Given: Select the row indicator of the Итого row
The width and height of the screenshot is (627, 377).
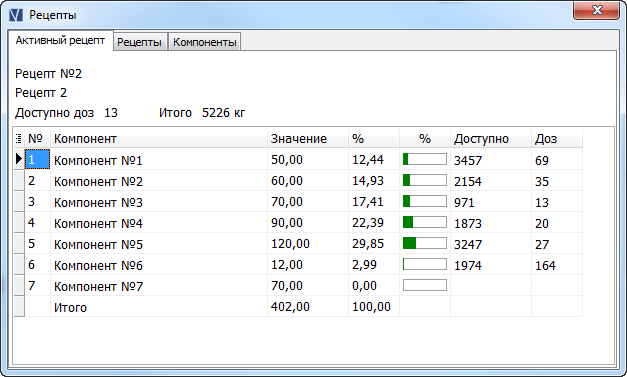Looking at the screenshot, I should click(x=19, y=307).
